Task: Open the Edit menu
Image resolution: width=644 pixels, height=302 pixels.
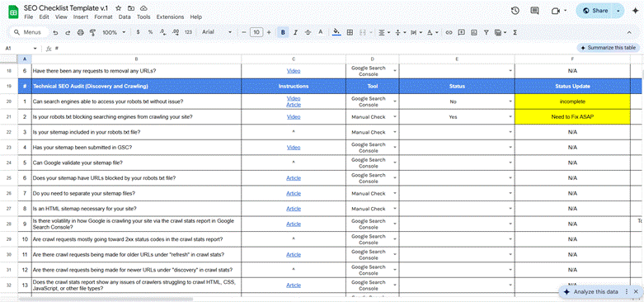Action: coord(44,17)
